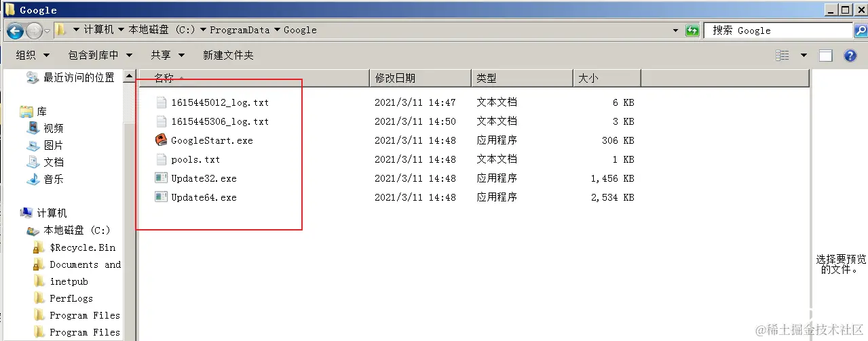Sort by the 类型 column header
Image resolution: width=868 pixels, height=341 pixels.
pyautogui.click(x=522, y=78)
